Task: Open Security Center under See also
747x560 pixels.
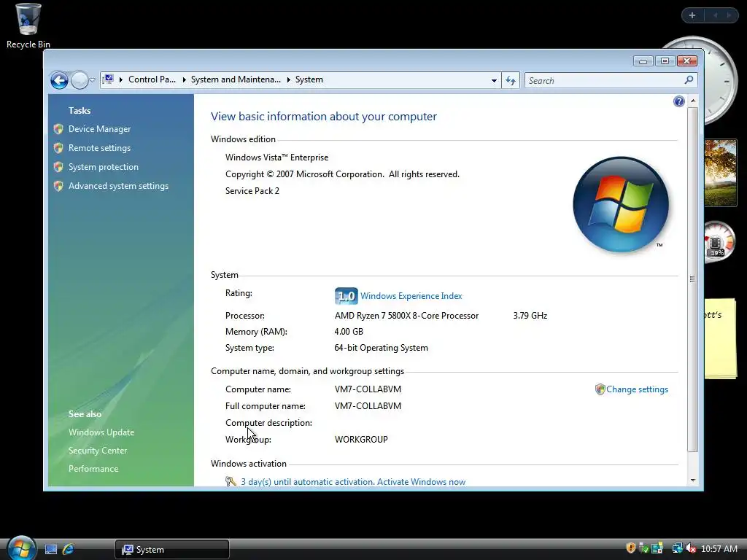Action: click(x=98, y=451)
